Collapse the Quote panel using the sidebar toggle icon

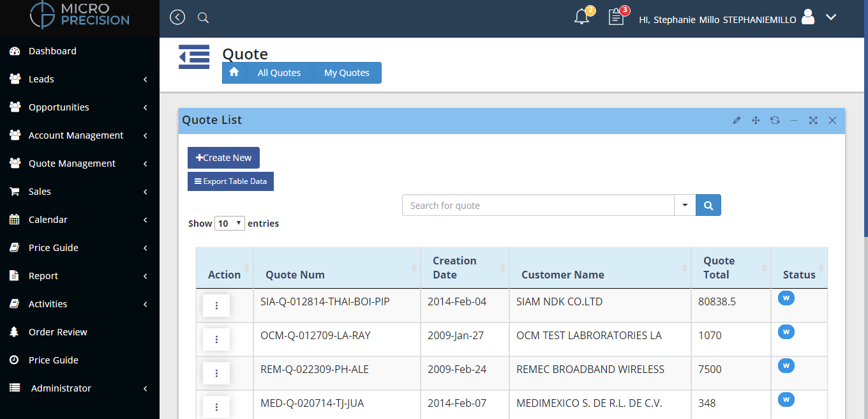click(x=194, y=57)
